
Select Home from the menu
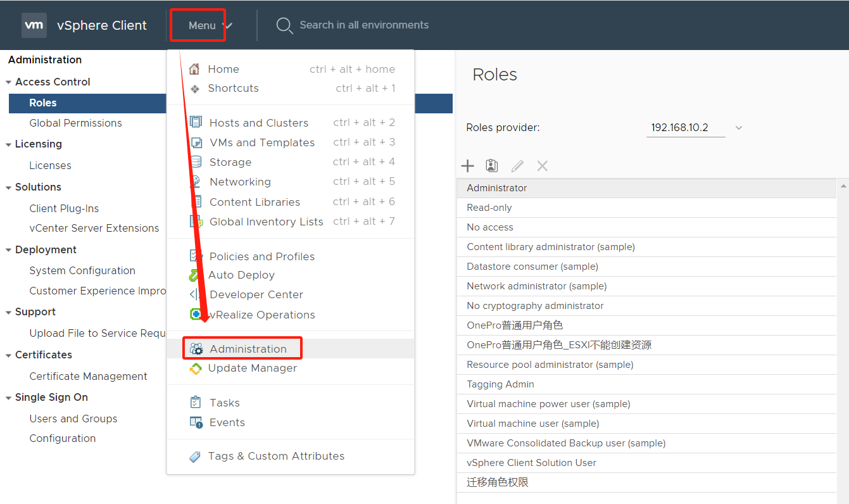[291, 69]
